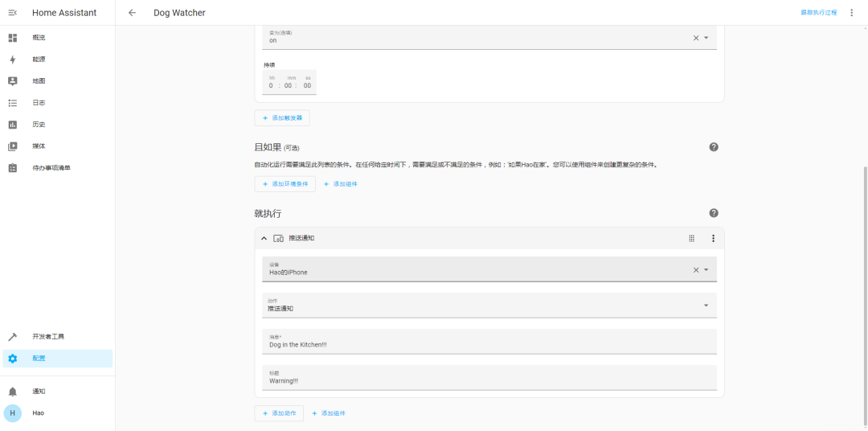The width and height of the screenshot is (868, 431).
Task: Click the Home Assistant title text
Action: pyautogui.click(x=64, y=13)
